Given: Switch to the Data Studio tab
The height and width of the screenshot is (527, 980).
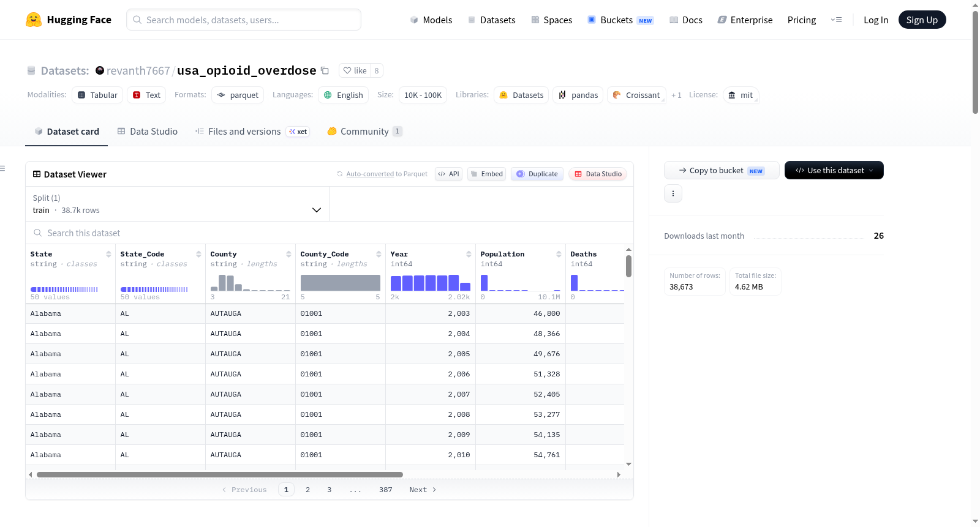Looking at the screenshot, I should pyautogui.click(x=148, y=131).
